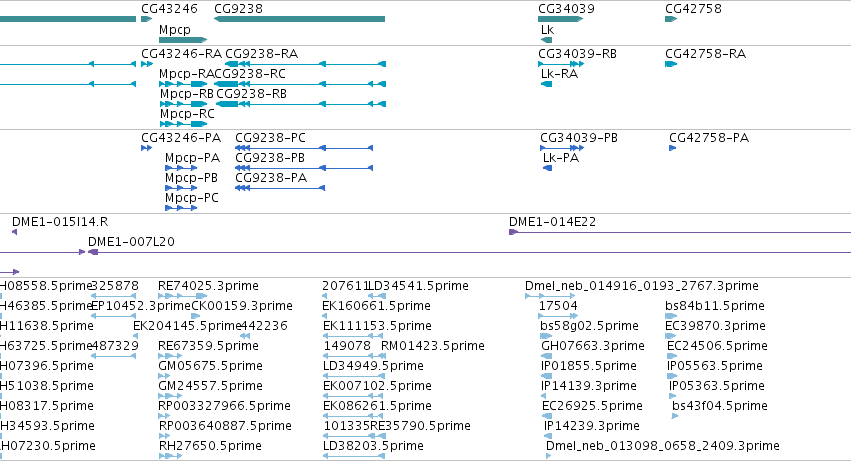Select EST GH07663.3prime
851x461 pixels.
(x=593, y=346)
